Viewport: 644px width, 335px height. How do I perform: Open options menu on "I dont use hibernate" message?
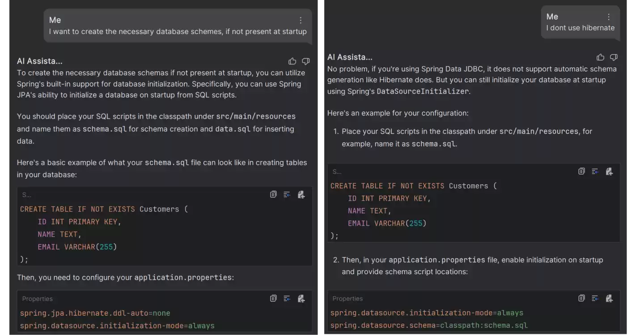(609, 17)
